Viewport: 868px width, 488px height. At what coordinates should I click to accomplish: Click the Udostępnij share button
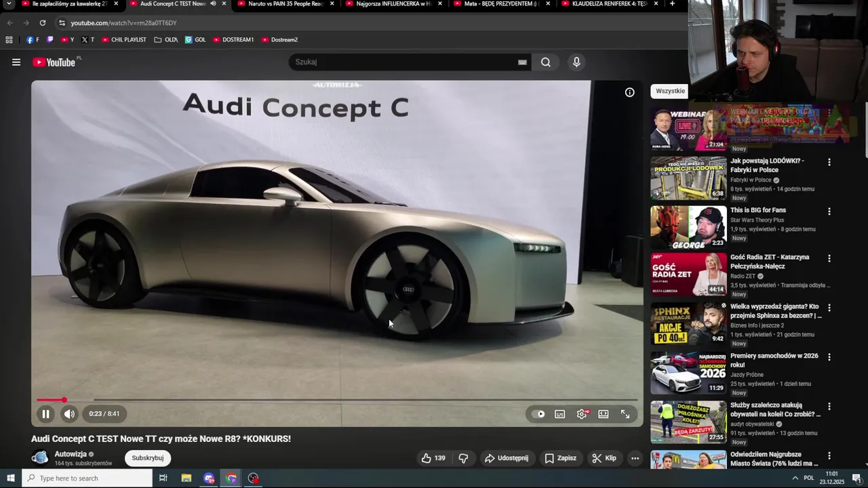pos(507,458)
